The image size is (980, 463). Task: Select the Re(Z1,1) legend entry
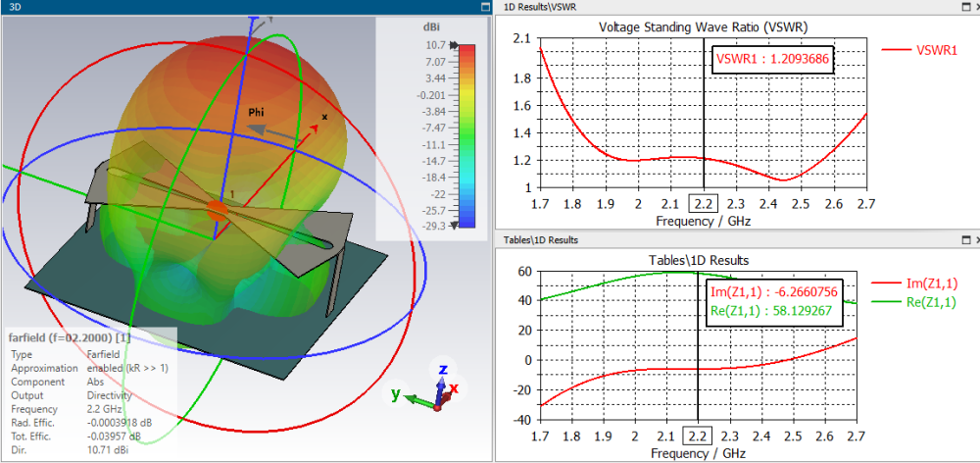(x=914, y=302)
